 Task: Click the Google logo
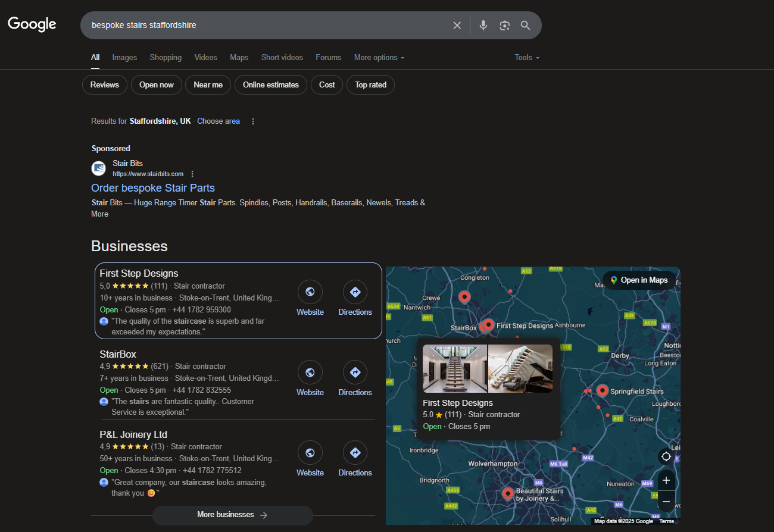point(32,24)
